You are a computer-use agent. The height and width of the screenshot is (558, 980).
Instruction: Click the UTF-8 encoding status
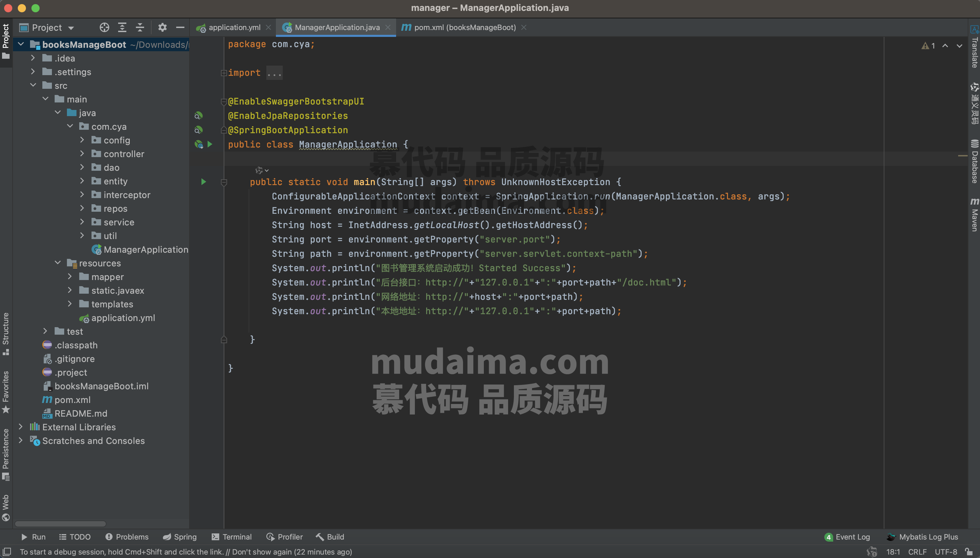pyautogui.click(x=946, y=552)
